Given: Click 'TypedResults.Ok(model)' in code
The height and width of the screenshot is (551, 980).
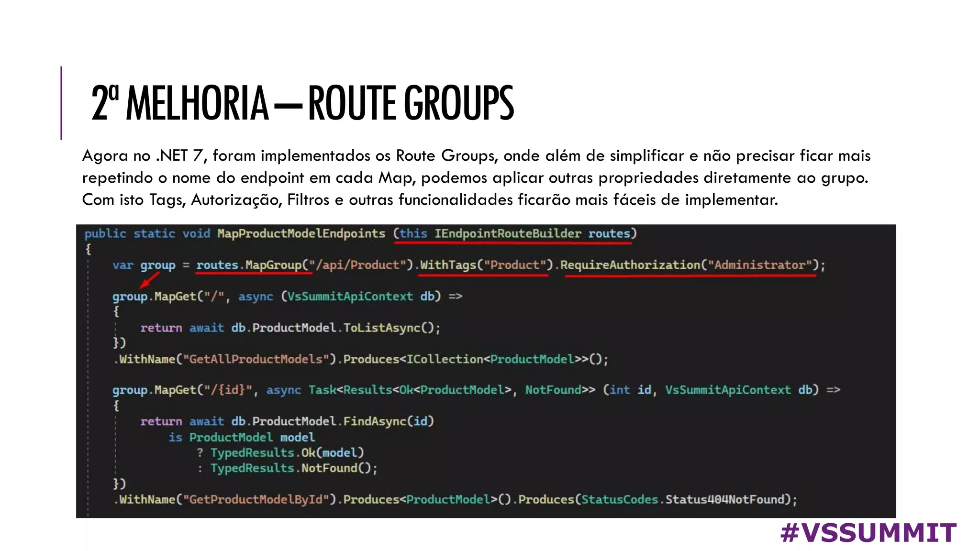Looking at the screenshot, I should point(287,452).
